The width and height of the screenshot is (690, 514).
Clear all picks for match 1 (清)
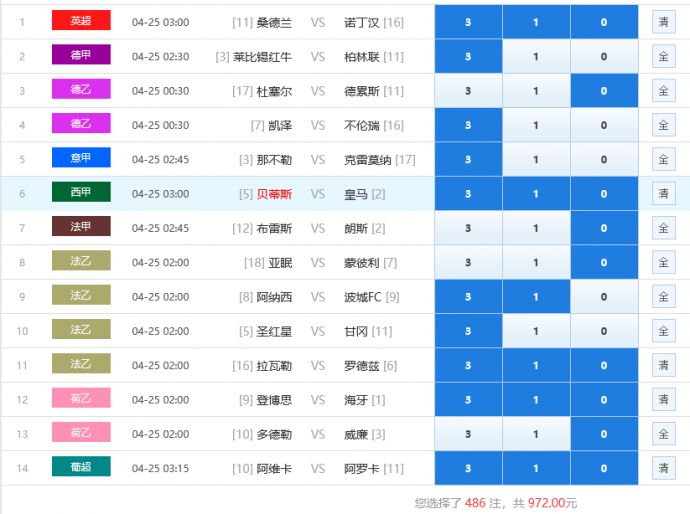point(662,22)
